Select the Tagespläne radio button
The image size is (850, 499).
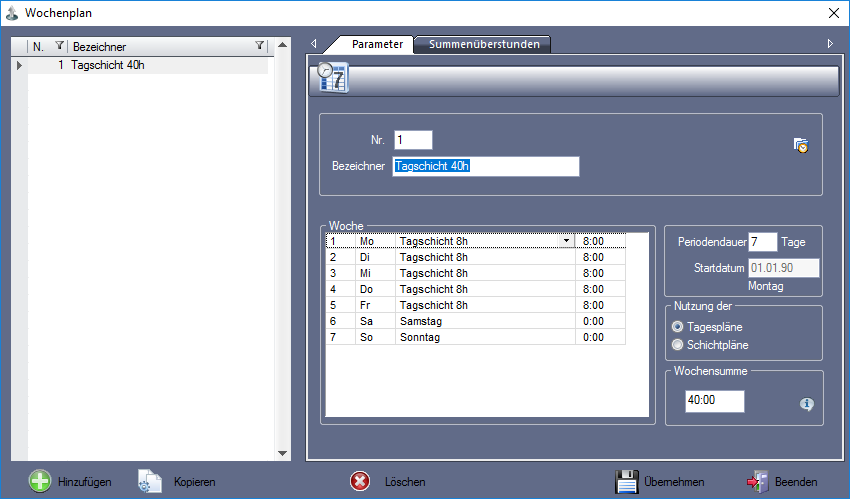[x=679, y=327]
